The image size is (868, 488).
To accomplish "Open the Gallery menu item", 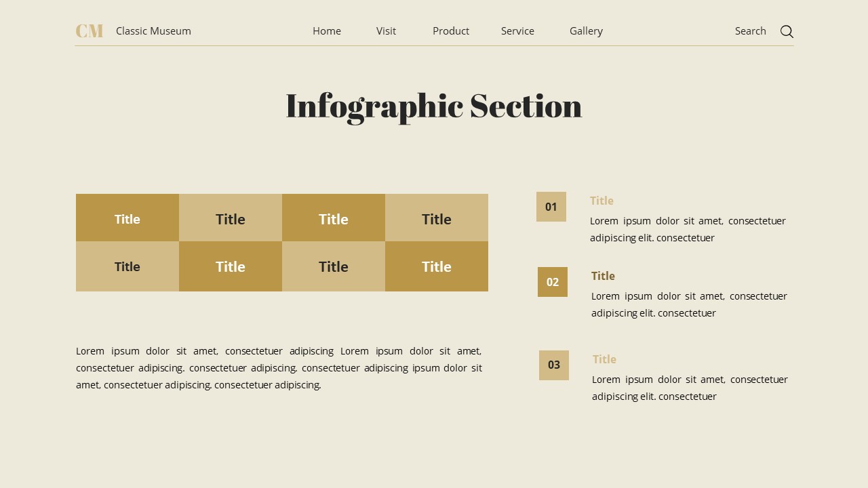I will pos(586,30).
